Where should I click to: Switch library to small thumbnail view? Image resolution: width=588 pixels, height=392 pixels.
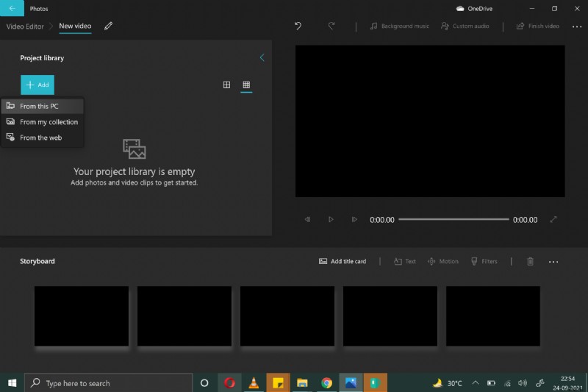click(x=246, y=85)
